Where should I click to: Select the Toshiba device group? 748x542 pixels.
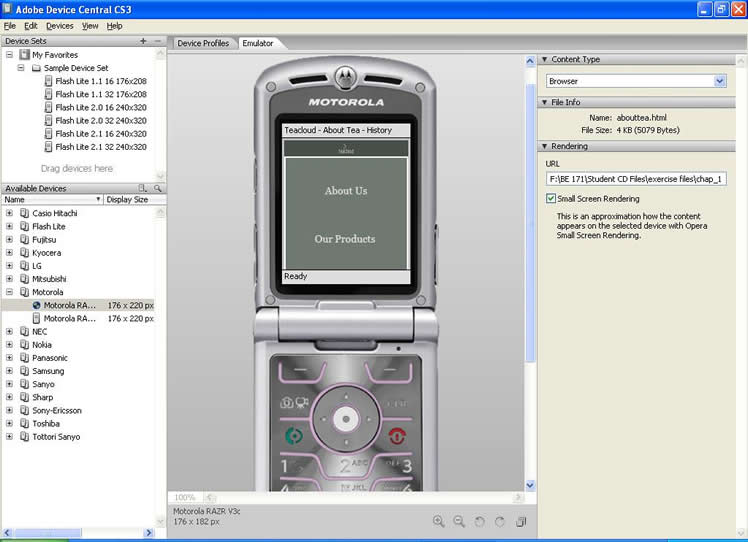(x=46, y=423)
